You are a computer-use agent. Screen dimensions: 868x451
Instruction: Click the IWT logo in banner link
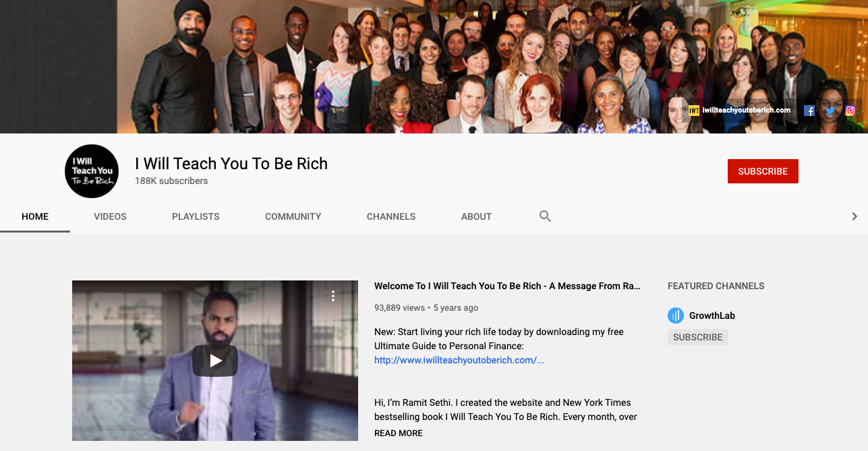[694, 111]
